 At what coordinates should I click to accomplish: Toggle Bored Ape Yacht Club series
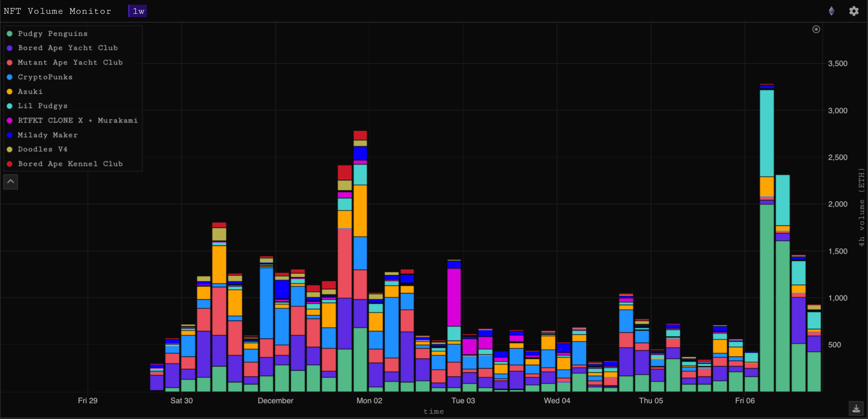click(62, 48)
